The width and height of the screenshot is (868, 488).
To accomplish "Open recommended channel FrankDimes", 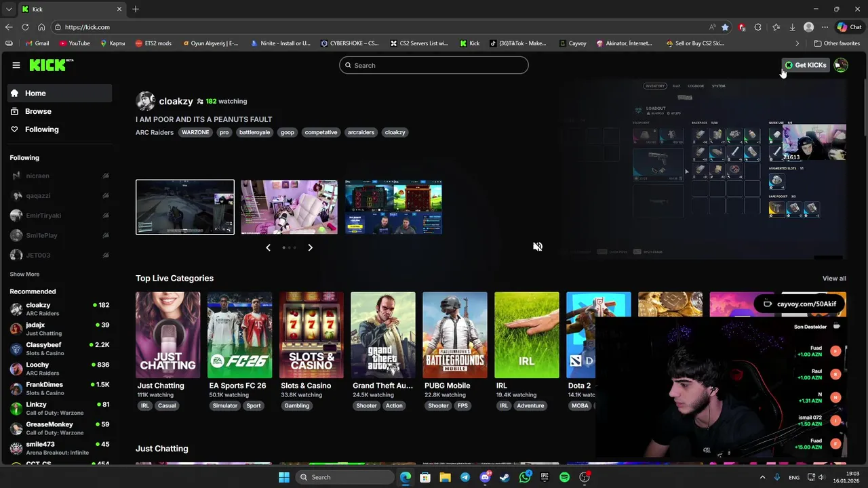I will [60, 388].
